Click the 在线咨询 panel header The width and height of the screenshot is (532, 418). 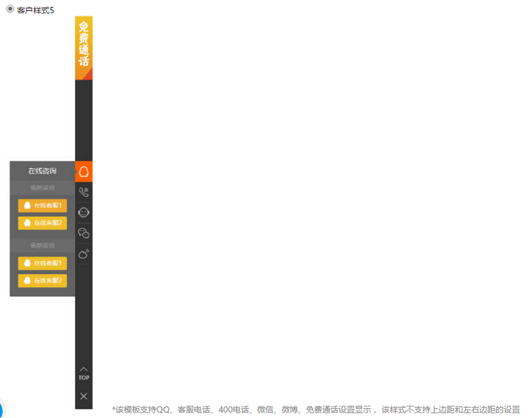(42, 171)
